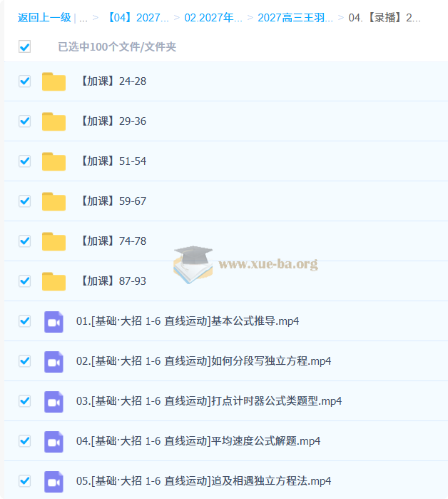Click folder icon for 【加课】74-78
This screenshot has width=448, height=499.
(x=54, y=241)
